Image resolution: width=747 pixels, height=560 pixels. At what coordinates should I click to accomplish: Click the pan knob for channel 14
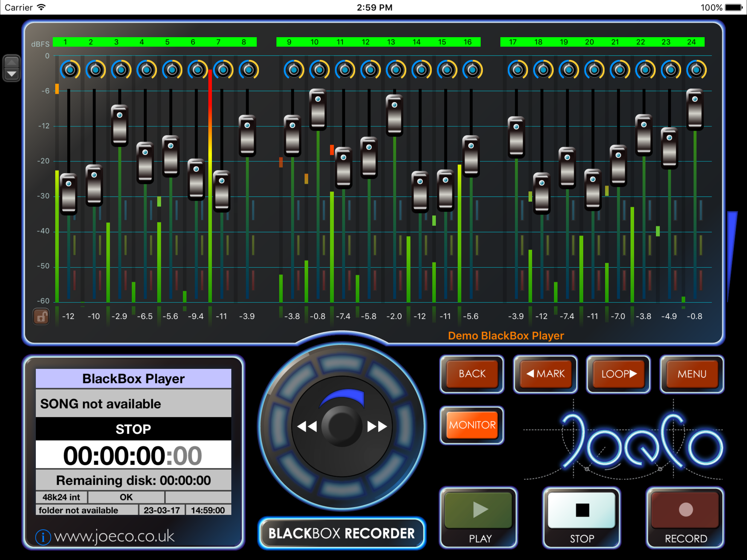click(421, 70)
